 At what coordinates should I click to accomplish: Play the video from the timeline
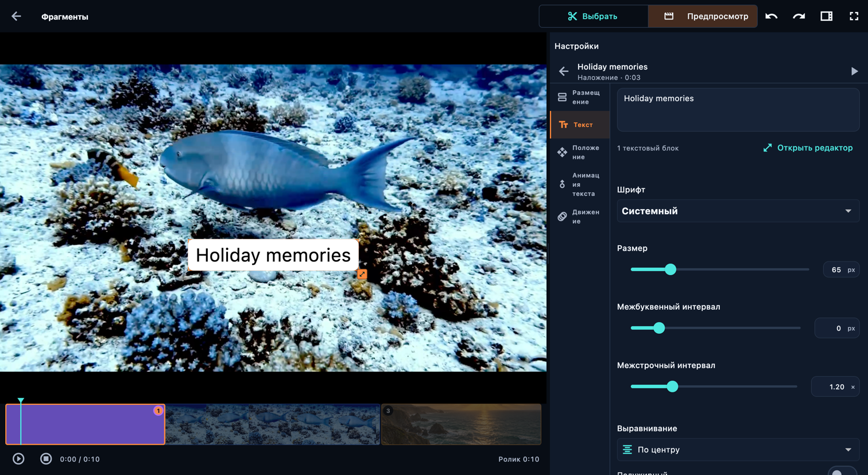(18, 459)
